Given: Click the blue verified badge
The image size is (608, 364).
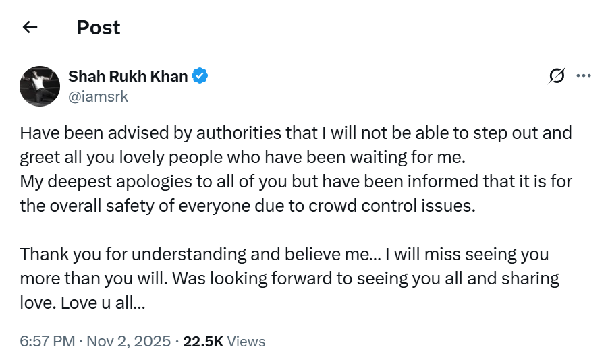Looking at the screenshot, I should click(200, 76).
